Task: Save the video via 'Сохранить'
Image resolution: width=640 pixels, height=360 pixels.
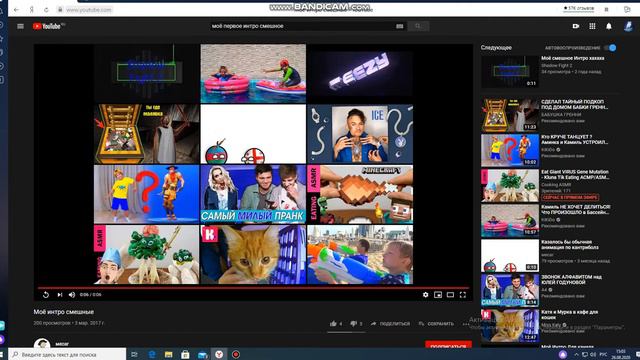Action: (436, 324)
